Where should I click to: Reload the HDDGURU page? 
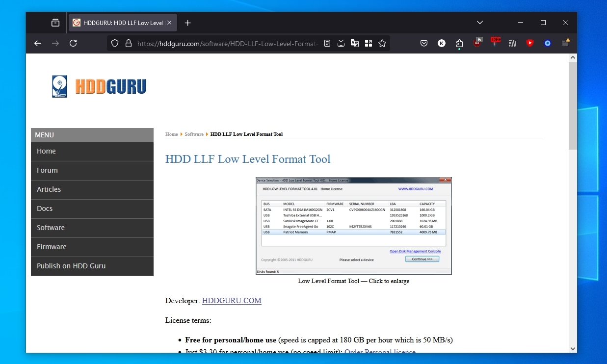coord(73,43)
